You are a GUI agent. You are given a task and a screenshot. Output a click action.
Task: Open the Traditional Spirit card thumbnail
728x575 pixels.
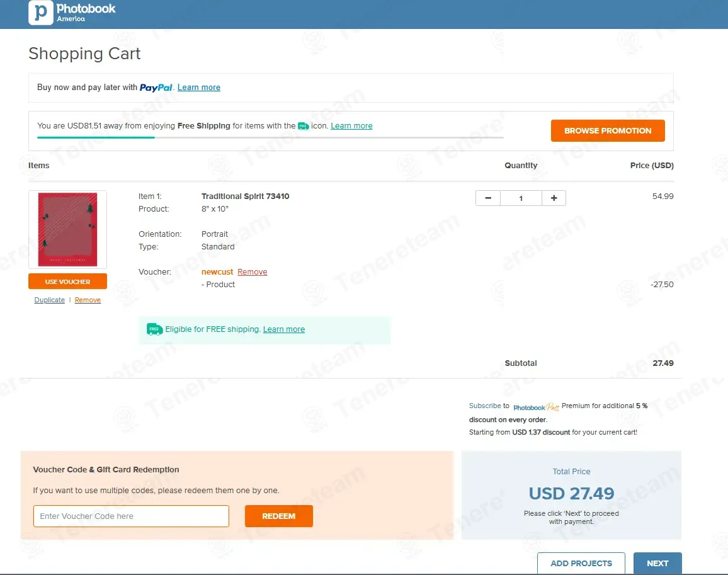pyautogui.click(x=67, y=229)
